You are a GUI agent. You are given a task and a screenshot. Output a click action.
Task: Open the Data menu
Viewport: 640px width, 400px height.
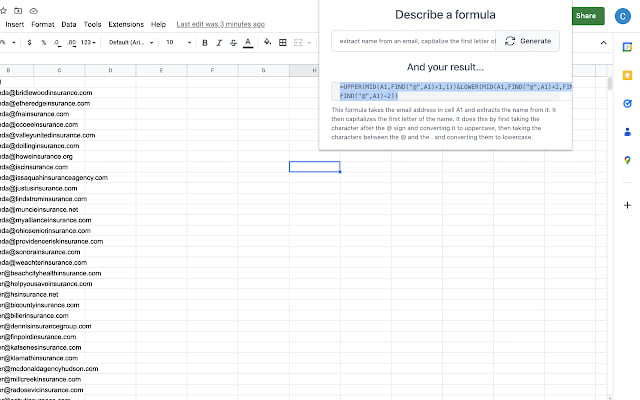[x=69, y=24]
